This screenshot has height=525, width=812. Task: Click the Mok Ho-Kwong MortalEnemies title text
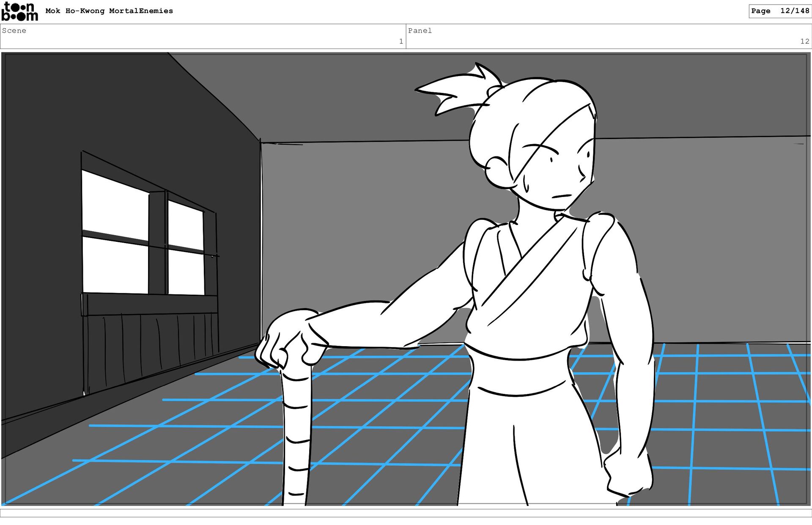109,11
